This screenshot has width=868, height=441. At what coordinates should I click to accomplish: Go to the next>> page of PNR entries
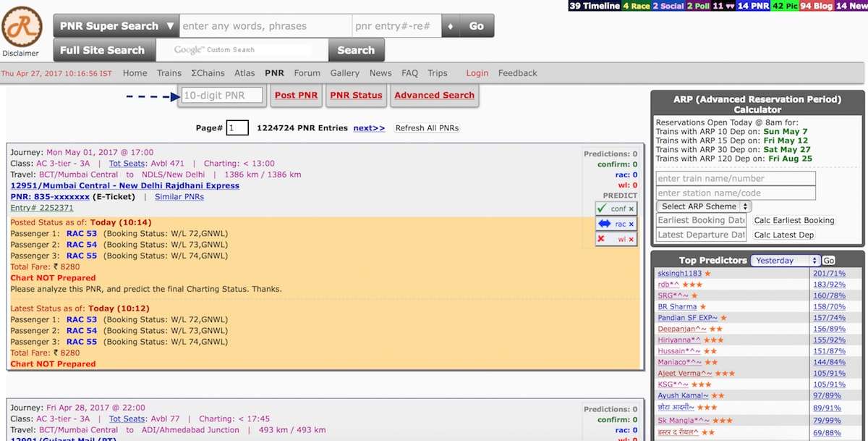[x=369, y=128]
